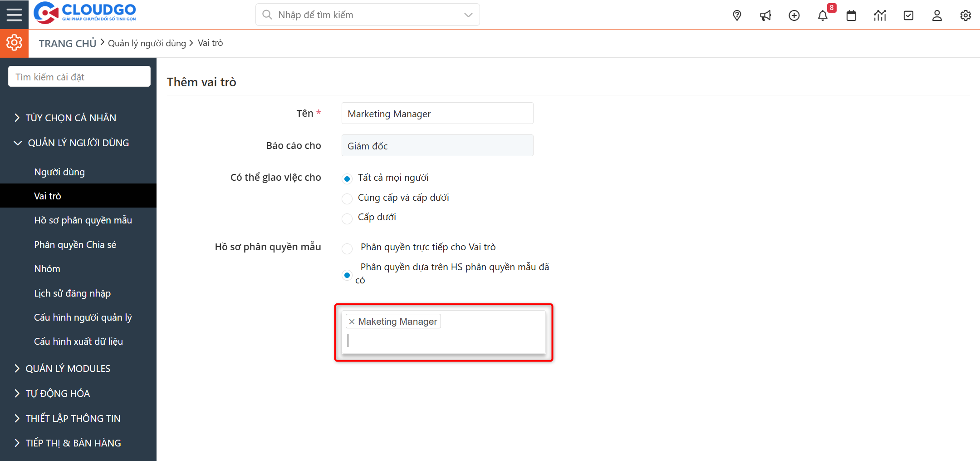Expand the global search dropdown arrow
The height and width of the screenshot is (461, 980).
pos(468,15)
